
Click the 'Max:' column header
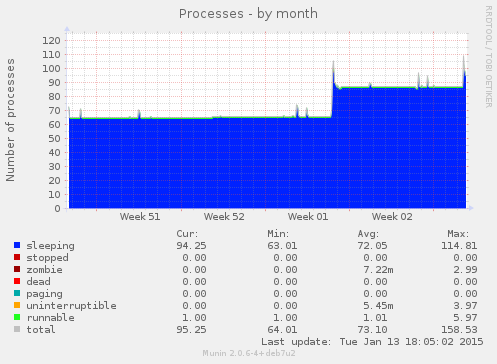(458, 234)
